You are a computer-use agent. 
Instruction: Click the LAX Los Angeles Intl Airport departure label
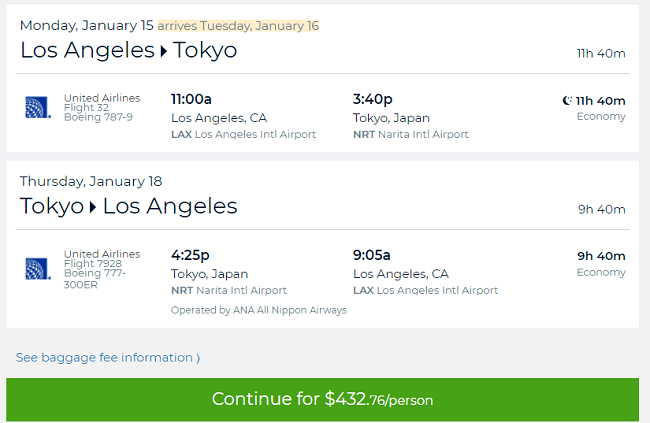coord(243,134)
